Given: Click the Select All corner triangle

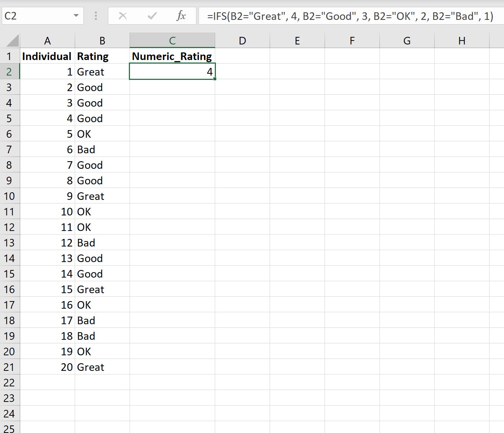Looking at the screenshot, I should tap(12, 41).
